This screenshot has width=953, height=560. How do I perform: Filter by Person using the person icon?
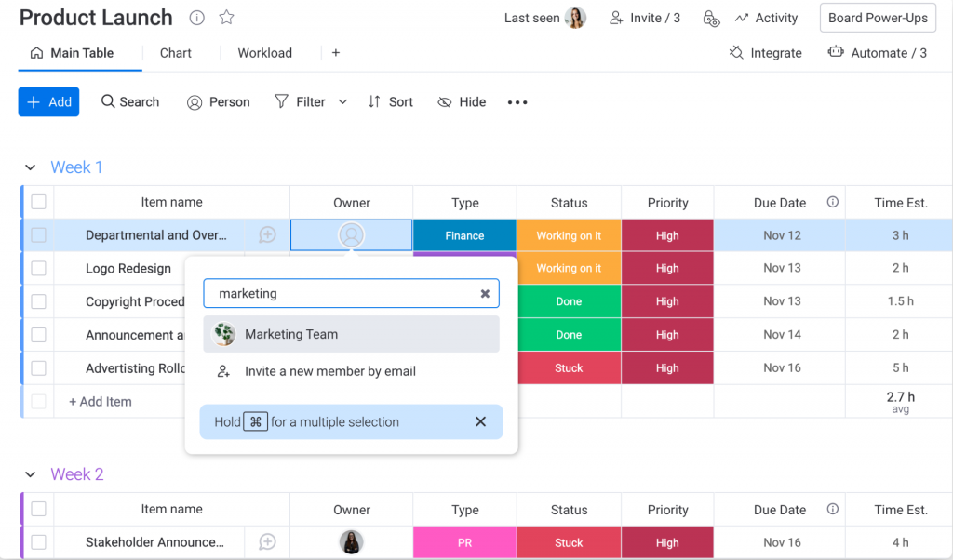(x=218, y=101)
